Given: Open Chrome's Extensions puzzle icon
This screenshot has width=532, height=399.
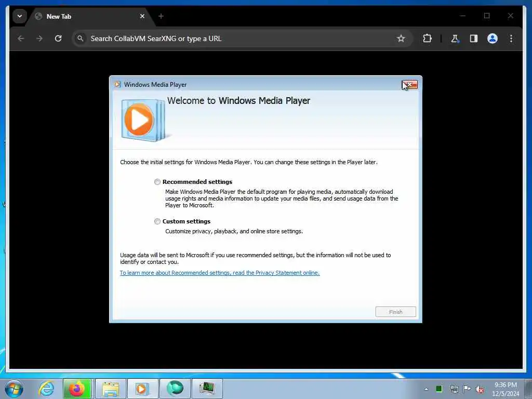Looking at the screenshot, I should 427,38.
